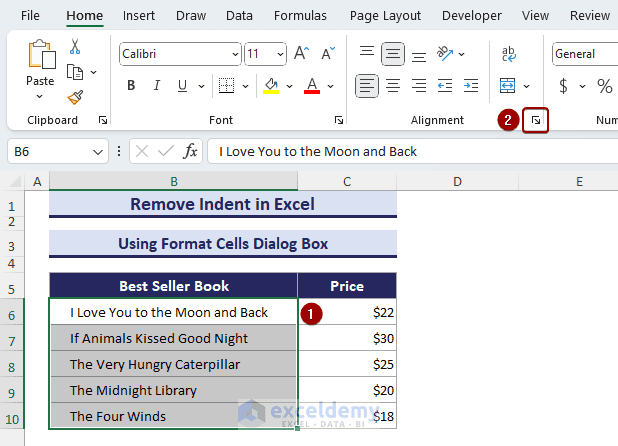Toggle Bold formatting
The height and width of the screenshot is (446, 618).
point(131,85)
